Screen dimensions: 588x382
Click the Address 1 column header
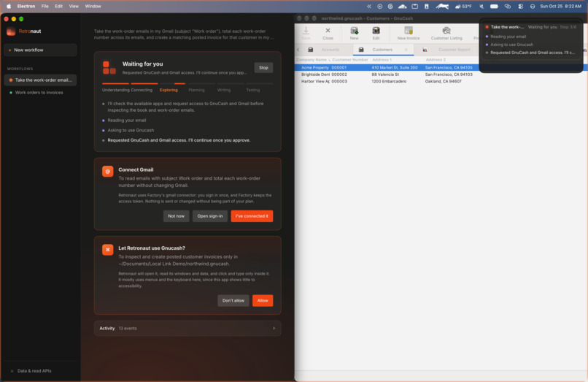(382, 60)
